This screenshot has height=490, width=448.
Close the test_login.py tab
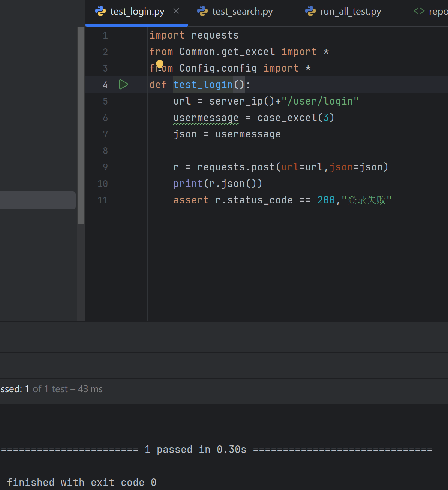tap(176, 11)
